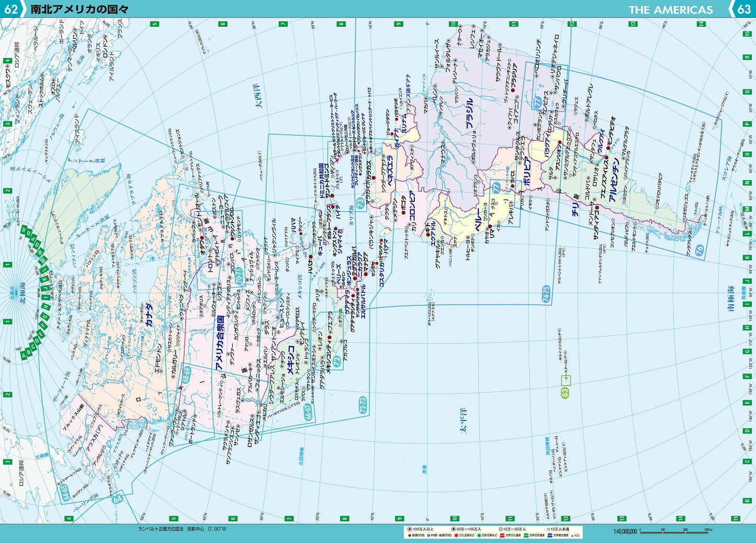Click the green world natural heritage legend icon
This screenshot has width=756, height=543.
(x=525, y=536)
